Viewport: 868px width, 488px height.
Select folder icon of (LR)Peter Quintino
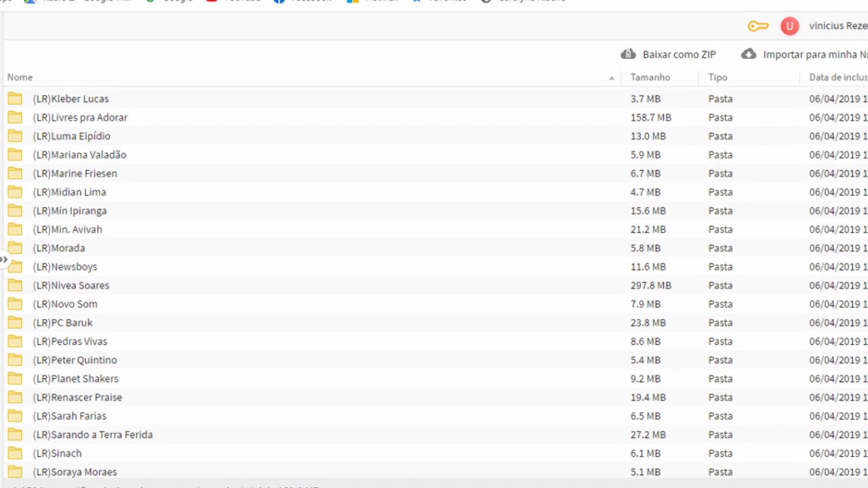click(x=15, y=360)
